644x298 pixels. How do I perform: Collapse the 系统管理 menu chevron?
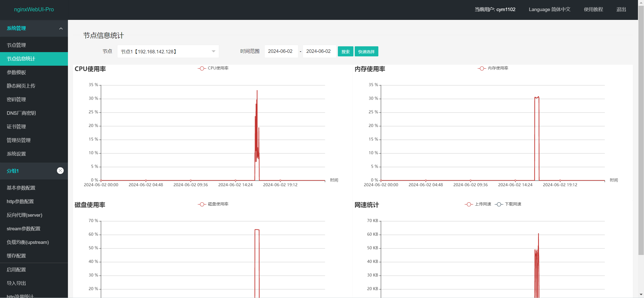[x=61, y=28]
